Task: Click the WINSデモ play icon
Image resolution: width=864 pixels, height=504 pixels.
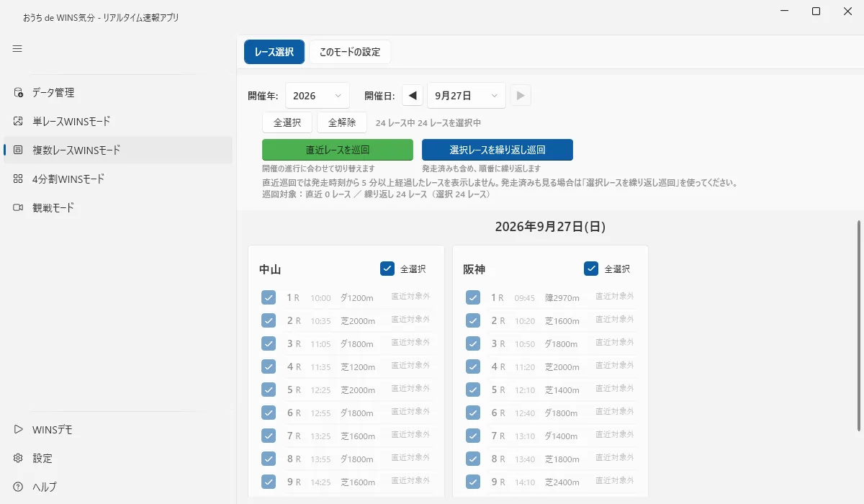Action: (18, 430)
